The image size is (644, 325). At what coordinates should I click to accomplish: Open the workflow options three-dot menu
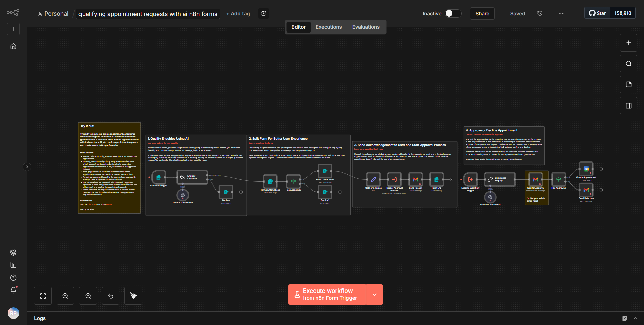point(561,13)
